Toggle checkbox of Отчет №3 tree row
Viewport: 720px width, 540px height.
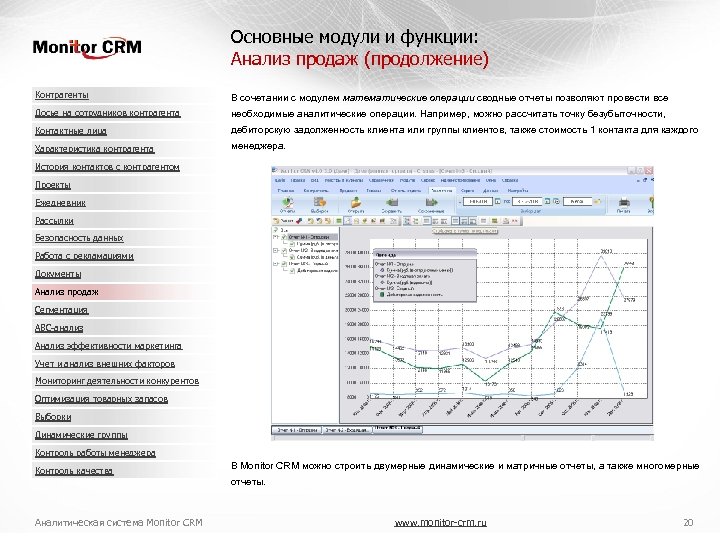[x=284, y=264]
